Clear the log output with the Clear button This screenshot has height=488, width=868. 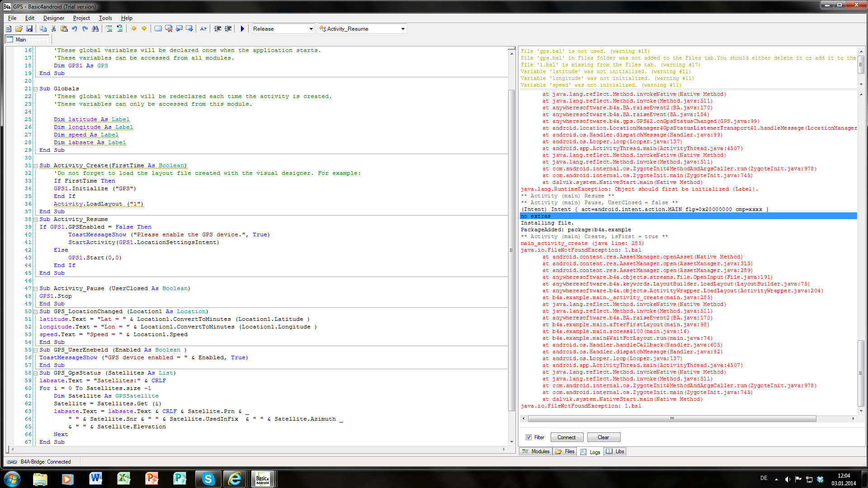604,437
